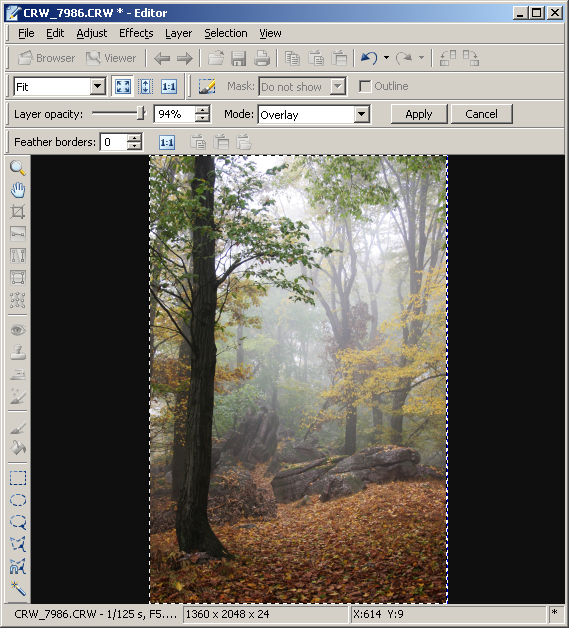The width and height of the screenshot is (569, 628).
Task: Select the Crop tool
Action: 18,211
